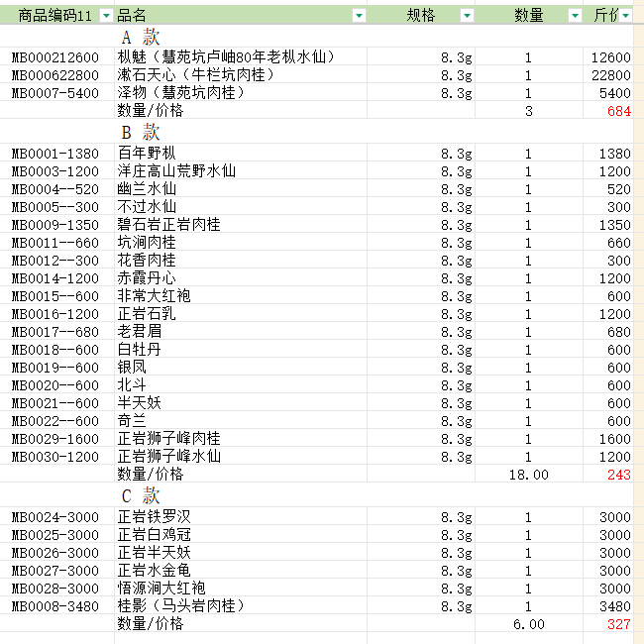The width and height of the screenshot is (644, 644).
Task: Select code cell MB0029-1600
Action: pos(57,439)
